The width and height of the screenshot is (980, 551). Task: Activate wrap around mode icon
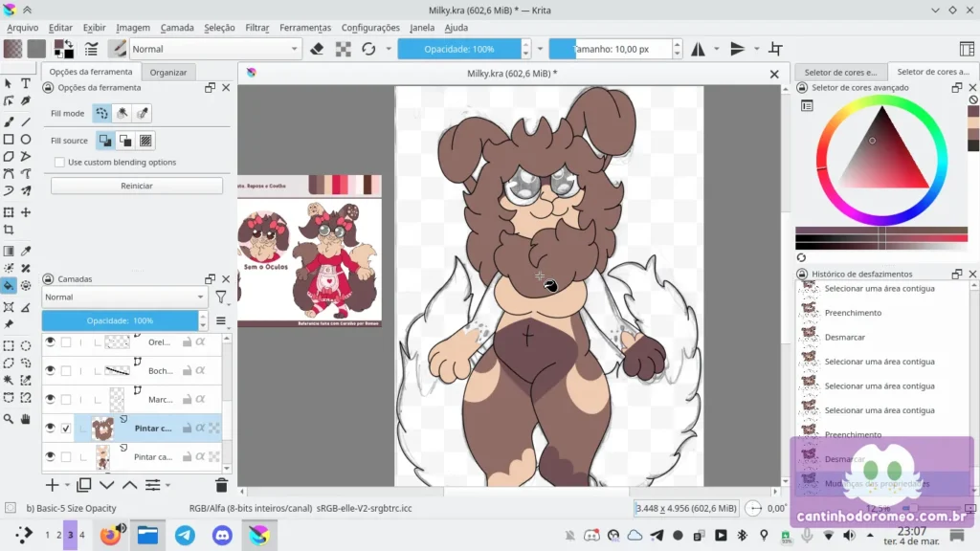coord(775,49)
